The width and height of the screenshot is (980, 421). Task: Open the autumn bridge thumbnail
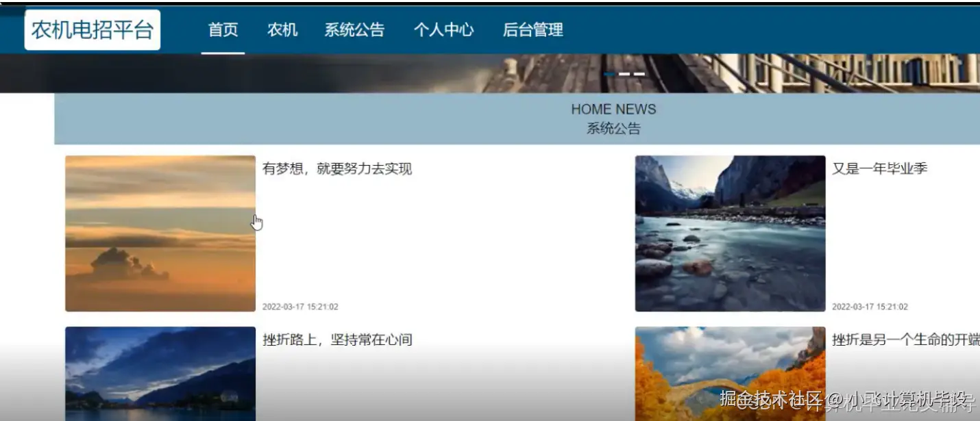[x=730, y=374]
